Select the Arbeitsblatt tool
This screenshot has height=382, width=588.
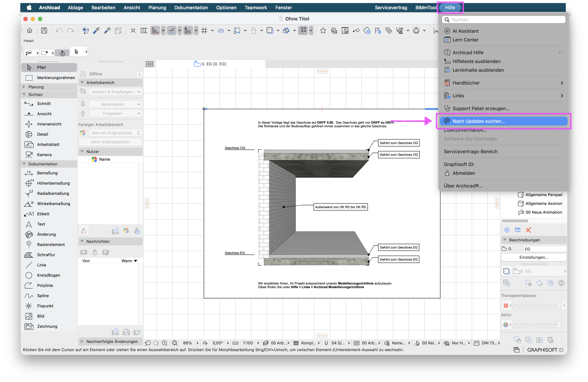49,144
